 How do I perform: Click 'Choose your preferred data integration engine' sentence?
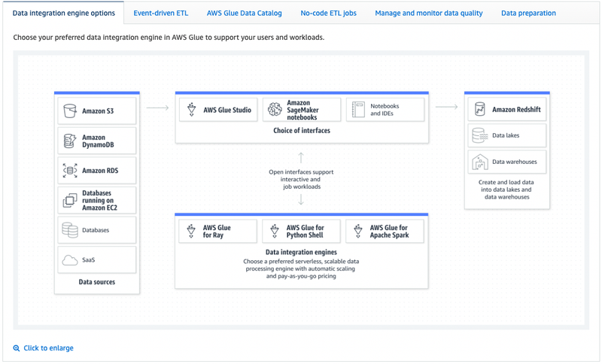tap(169, 38)
